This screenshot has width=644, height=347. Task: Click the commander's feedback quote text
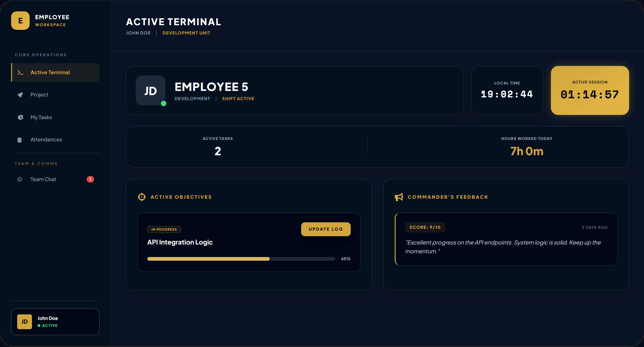click(503, 247)
